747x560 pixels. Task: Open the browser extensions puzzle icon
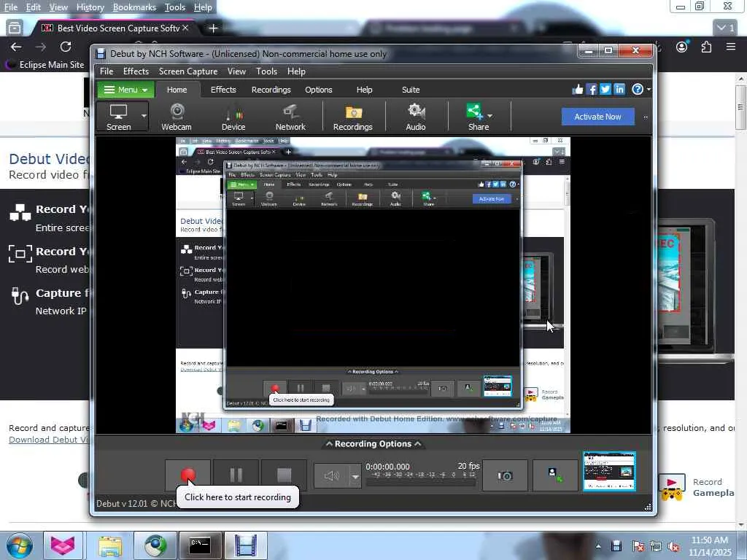(706, 47)
